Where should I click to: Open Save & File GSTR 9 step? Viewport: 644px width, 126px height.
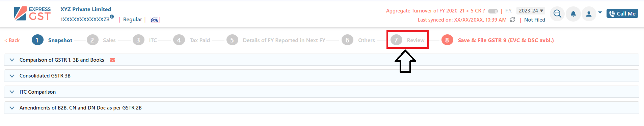pos(498,40)
